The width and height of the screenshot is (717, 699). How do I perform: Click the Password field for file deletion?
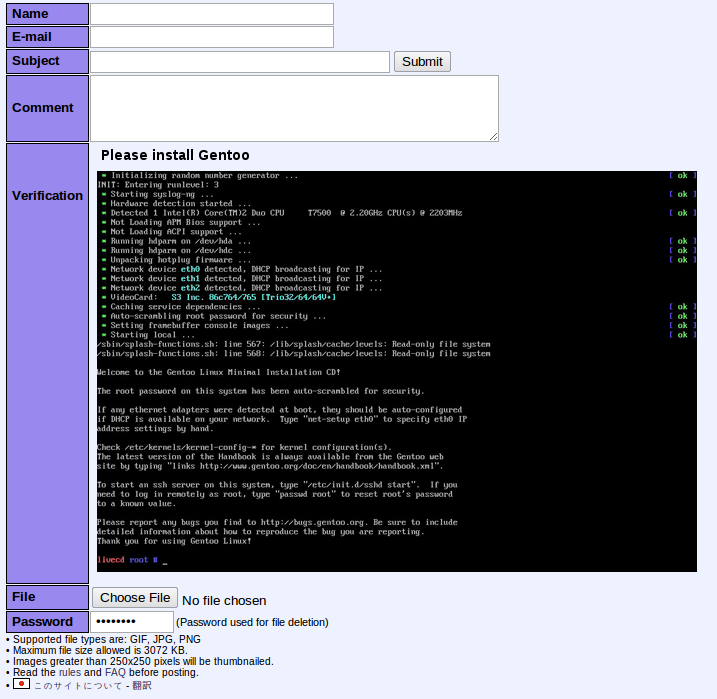coord(132,622)
